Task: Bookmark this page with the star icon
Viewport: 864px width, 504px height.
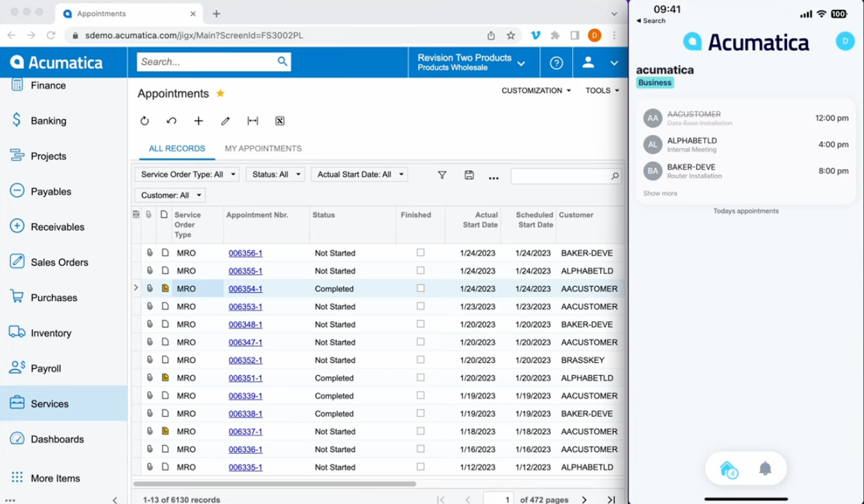Action: pos(511,35)
